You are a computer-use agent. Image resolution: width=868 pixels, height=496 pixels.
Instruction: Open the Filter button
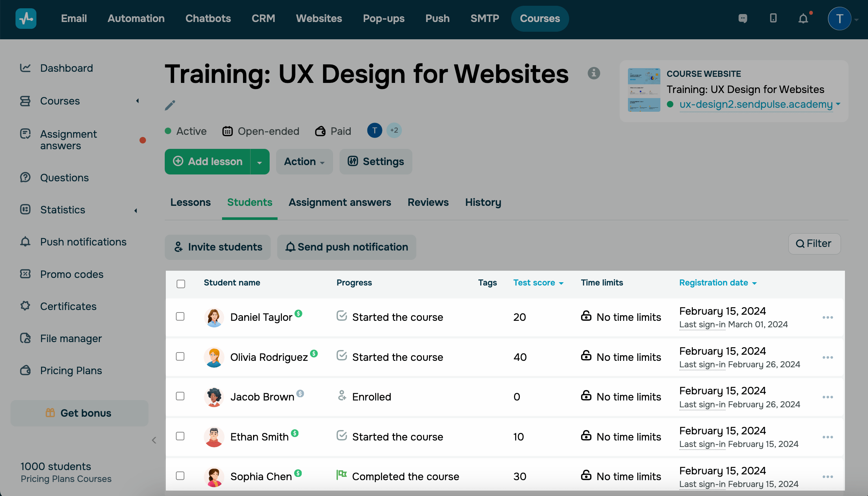pos(815,244)
